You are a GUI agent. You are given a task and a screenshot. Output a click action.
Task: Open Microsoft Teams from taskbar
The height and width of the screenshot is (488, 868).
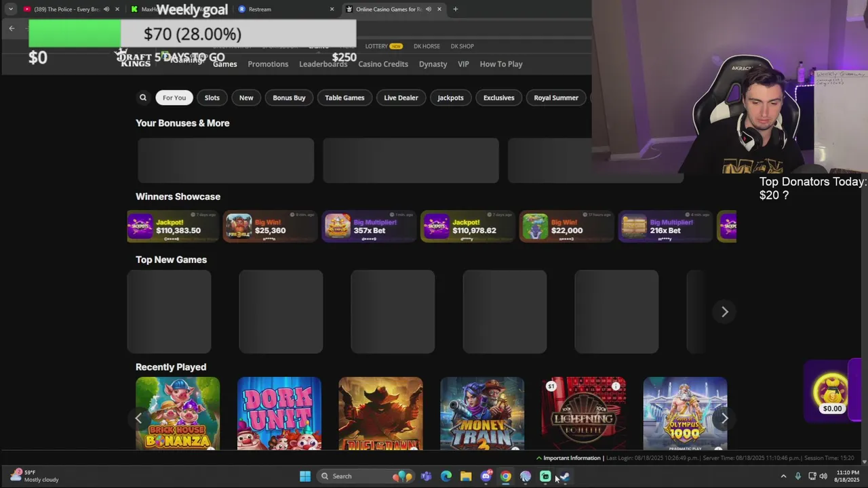coord(426,476)
